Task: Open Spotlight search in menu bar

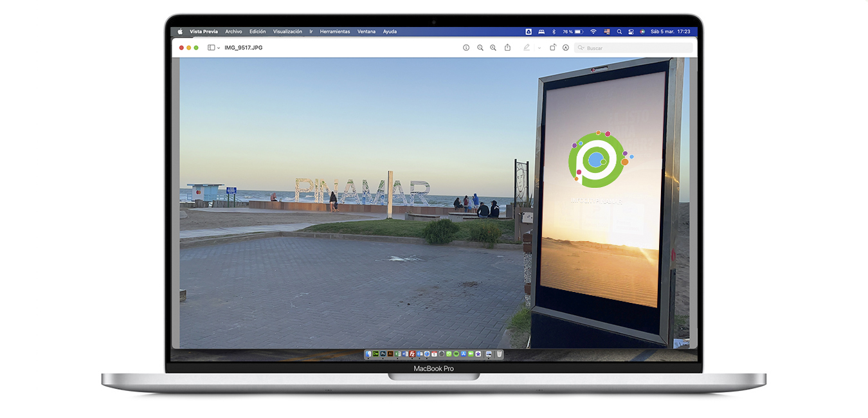Action: tap(619, 32)
